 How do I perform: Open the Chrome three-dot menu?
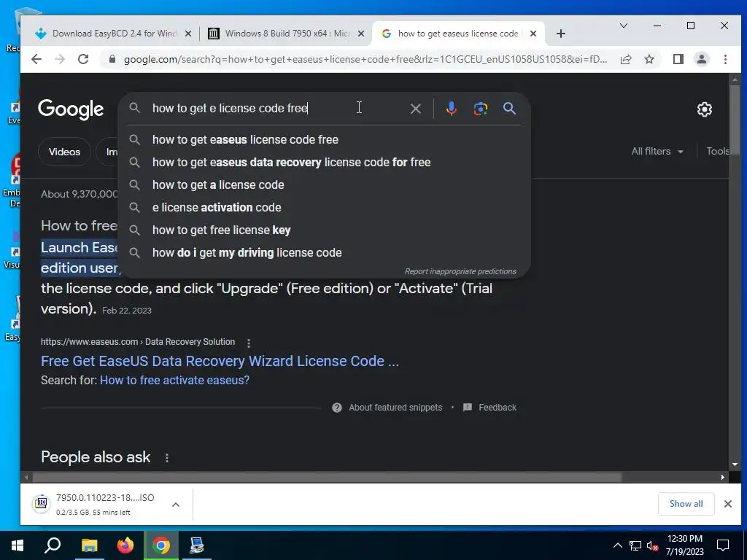pyautogui.click(x=725, y=59)
